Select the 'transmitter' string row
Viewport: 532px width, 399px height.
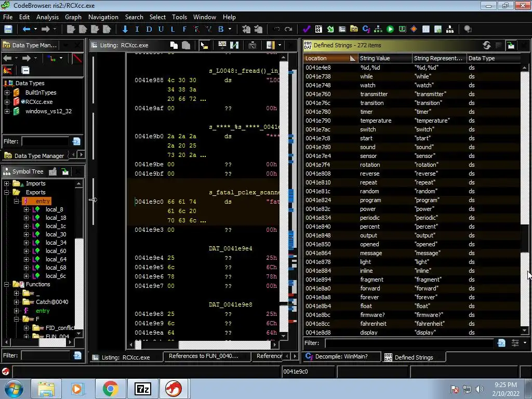pos(411,94)
